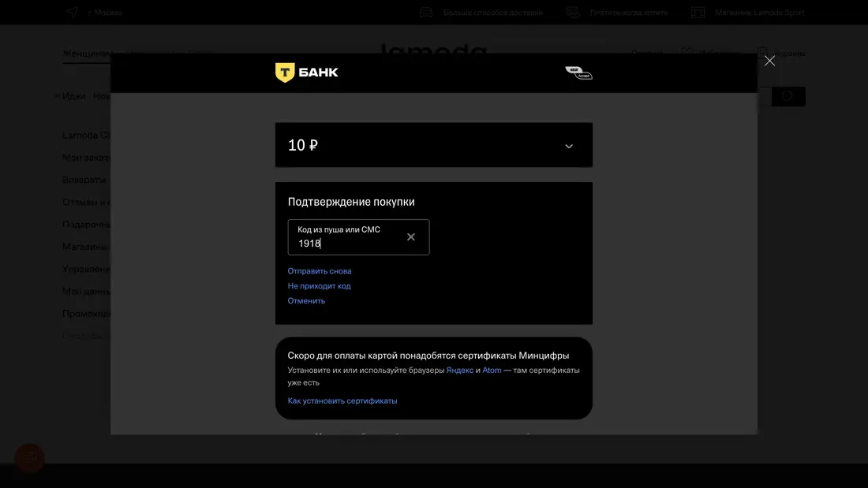
Task: Click the T-Bank logo in the header
Action: pos(307,73)
